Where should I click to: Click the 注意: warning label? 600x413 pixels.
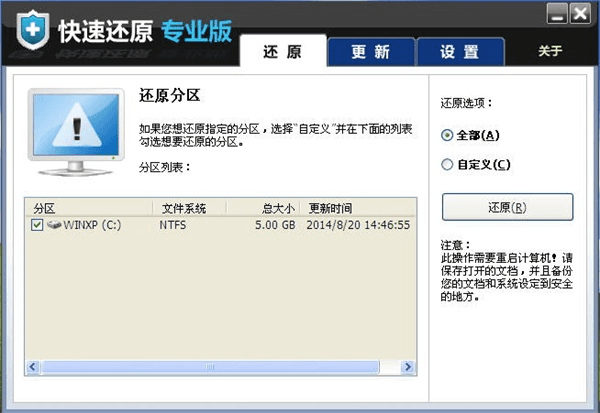click(455, 245)
